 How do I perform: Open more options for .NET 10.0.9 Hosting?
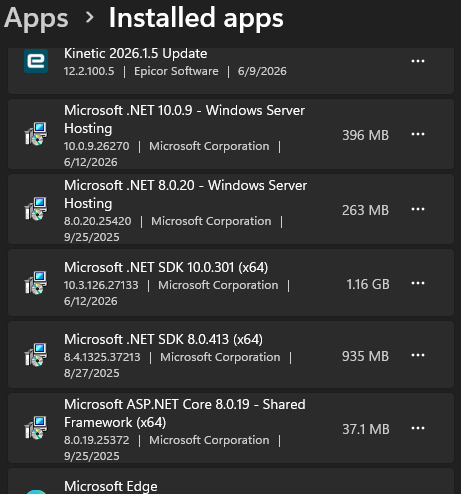coord(418,134)
